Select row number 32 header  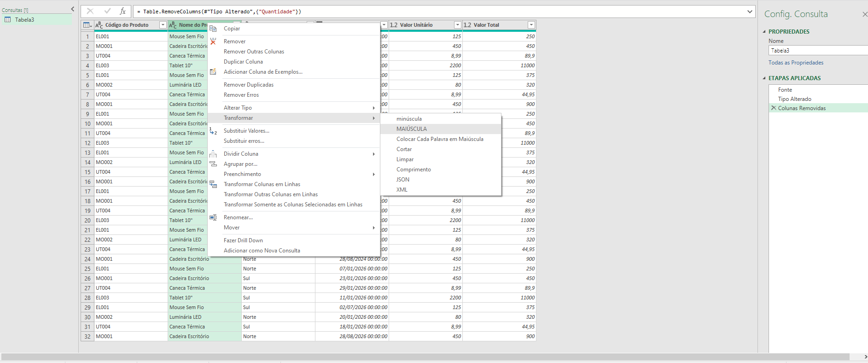click(87, 336)
